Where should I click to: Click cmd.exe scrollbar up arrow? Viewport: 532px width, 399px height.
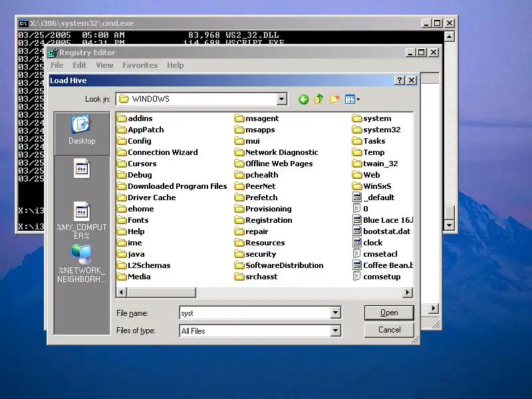[x=450, y=37]
